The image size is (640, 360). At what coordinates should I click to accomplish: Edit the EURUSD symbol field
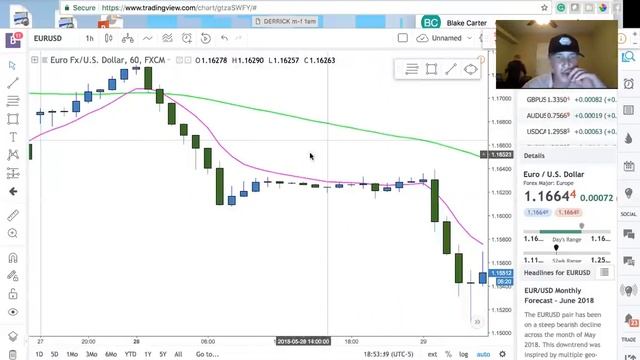[x=48, y=38]
